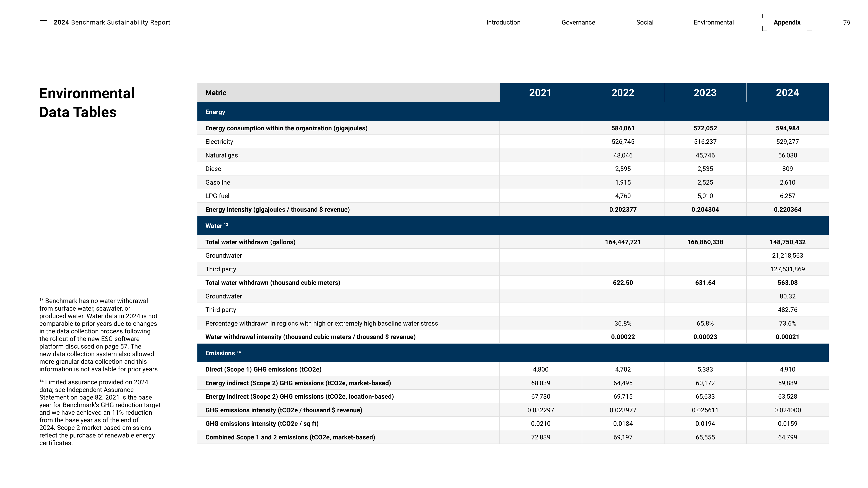Click GHG emissions intensity per thousand $ revenue label

284,410
